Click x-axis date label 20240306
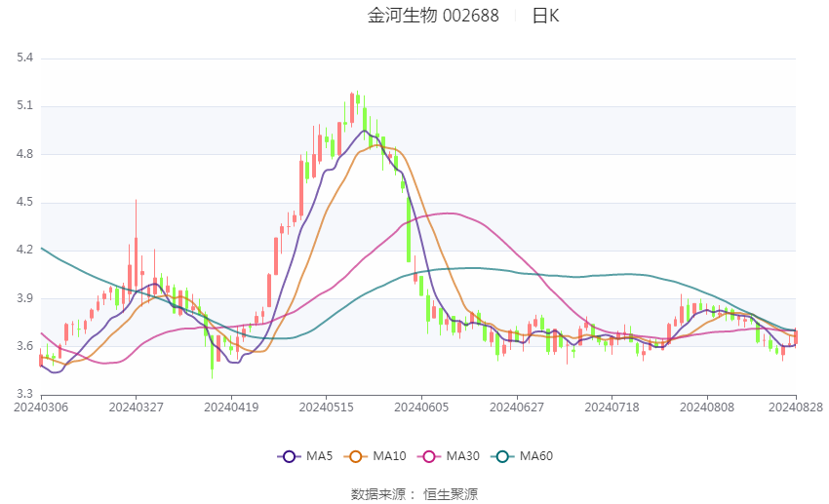The height and width of the screenshot is (504, 829). tap(41, 407)
